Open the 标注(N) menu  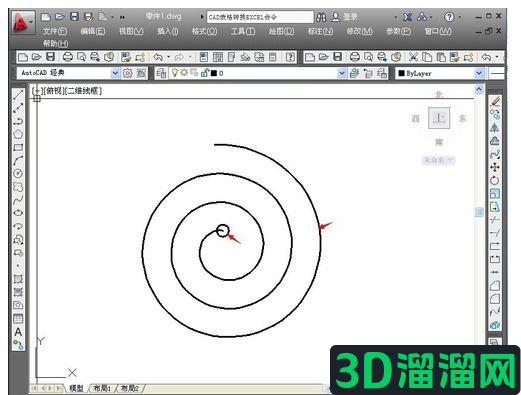pyautogui.click(x=320, y=31)
